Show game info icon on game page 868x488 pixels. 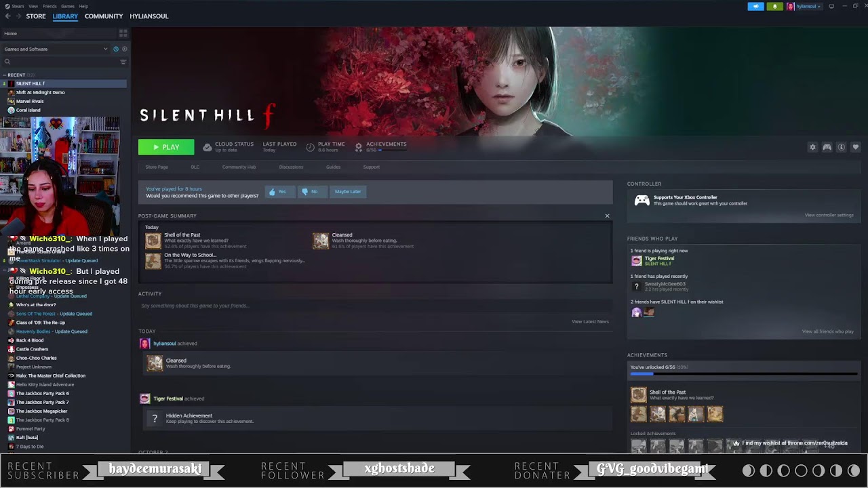pyautogui.click(x=841, y=147)
